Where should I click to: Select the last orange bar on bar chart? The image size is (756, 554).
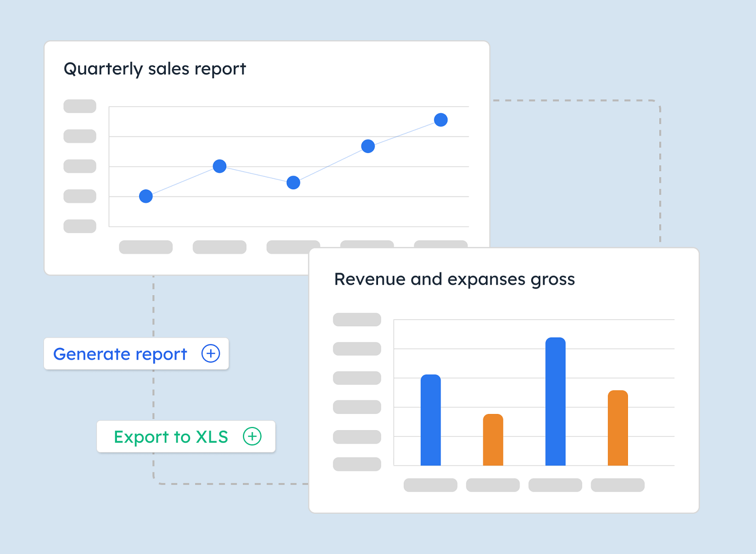[x=617, y=428]
